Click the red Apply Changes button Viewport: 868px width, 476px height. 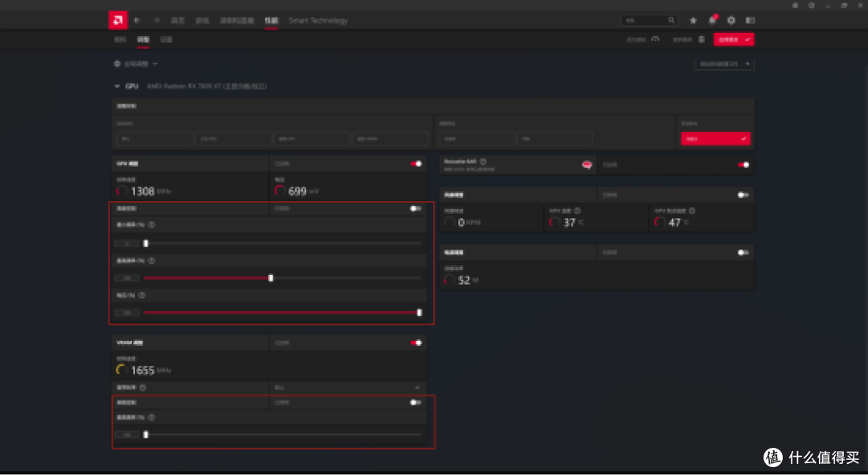pyautogui.click(x=734, y=39)
